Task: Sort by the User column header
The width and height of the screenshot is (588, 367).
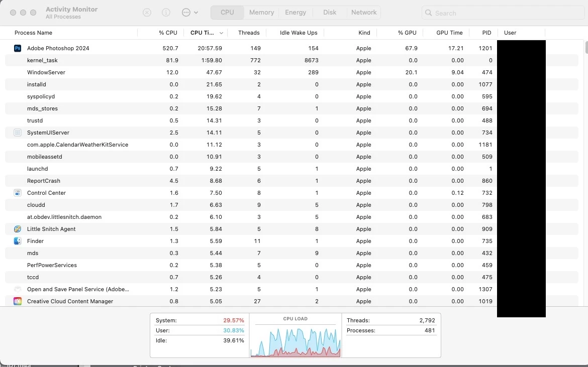Action: [x=510, y=33]
